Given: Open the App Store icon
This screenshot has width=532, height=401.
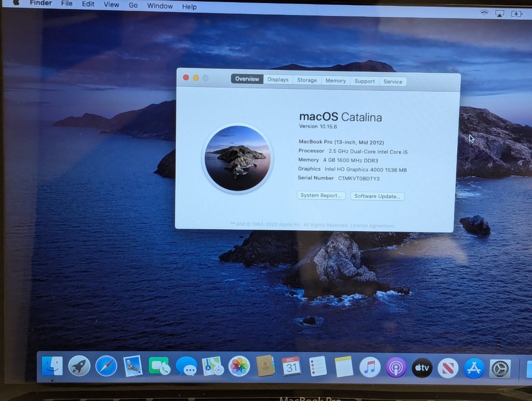Looking at the screenshot, I should pos(474,369).
